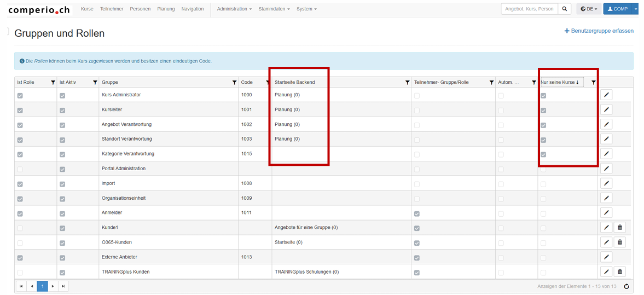The width and height of the screenshot is (644, 295).
Task: Open the Navigation menu item
Action: pos(193,9)
